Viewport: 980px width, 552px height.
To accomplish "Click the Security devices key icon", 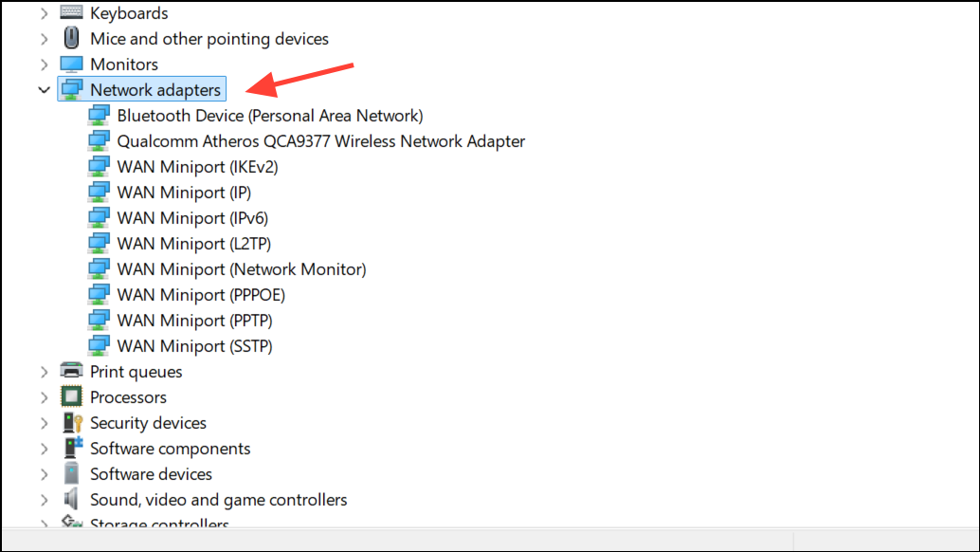I will click(71, 423).
